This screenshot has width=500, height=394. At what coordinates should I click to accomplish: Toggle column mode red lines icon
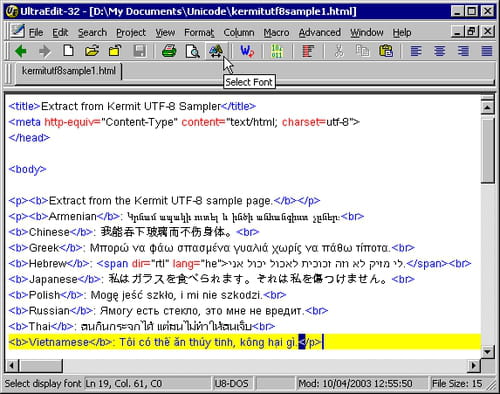308,51
